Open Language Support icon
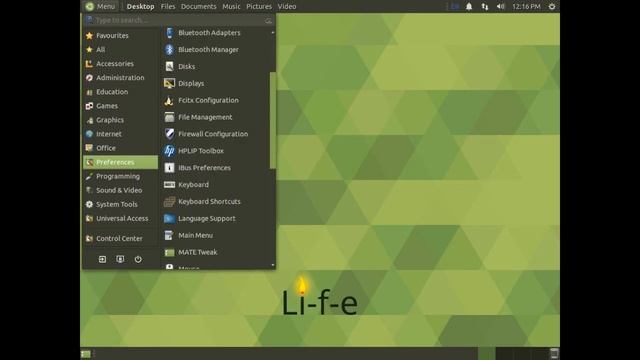Viewport: 640px width, 360px height. tap(169, 218)
